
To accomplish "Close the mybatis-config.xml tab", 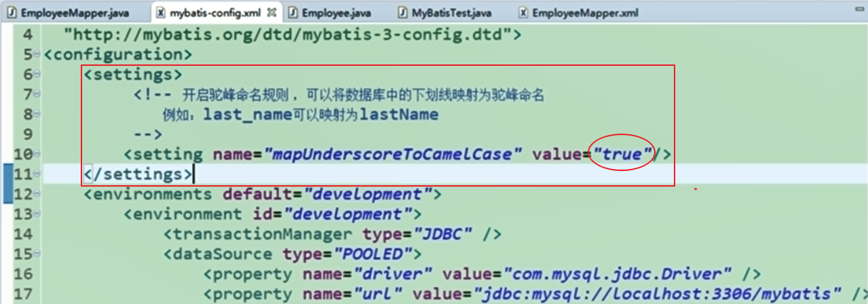I will [271, 13].
